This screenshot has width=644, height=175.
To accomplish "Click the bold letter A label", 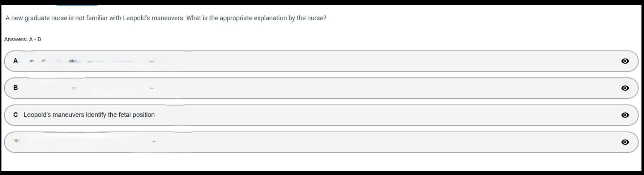I will coord(16,61).
